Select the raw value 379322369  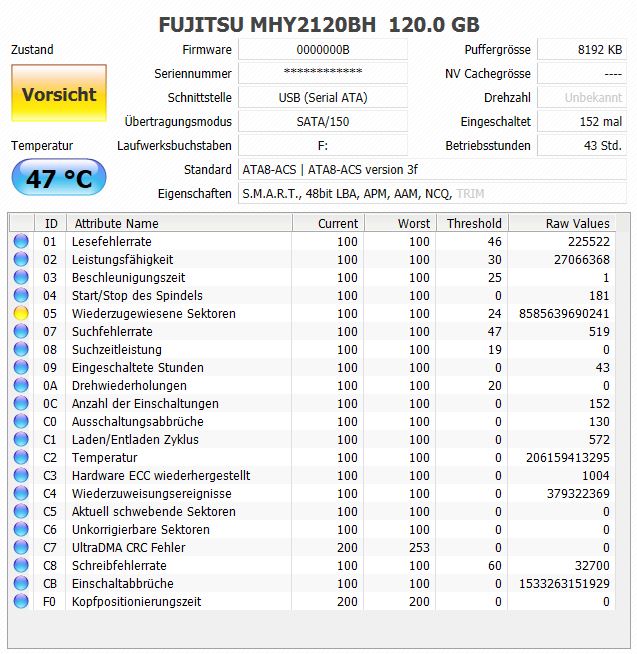tap(578, 493)
